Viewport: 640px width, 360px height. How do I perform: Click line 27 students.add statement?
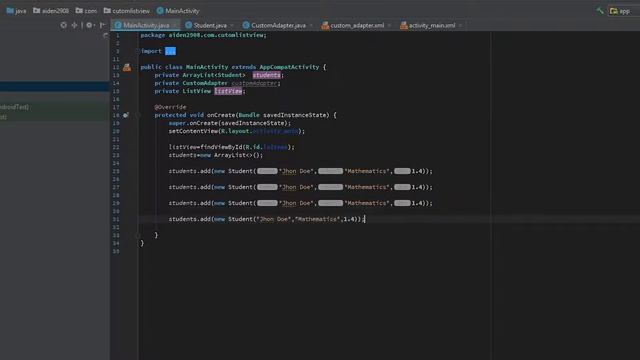tap(300, 187)
